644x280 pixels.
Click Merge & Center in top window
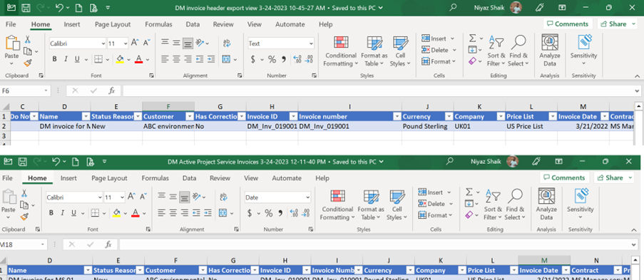[x=226, y=60]
